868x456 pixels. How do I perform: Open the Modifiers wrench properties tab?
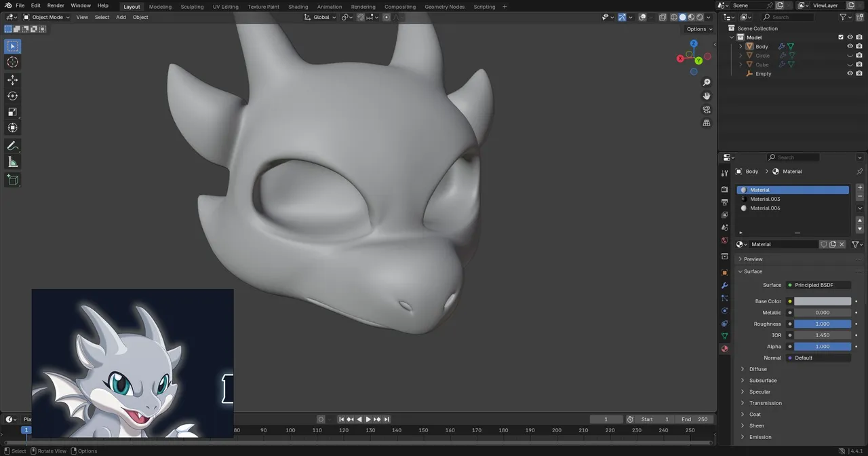pos(725,285)
